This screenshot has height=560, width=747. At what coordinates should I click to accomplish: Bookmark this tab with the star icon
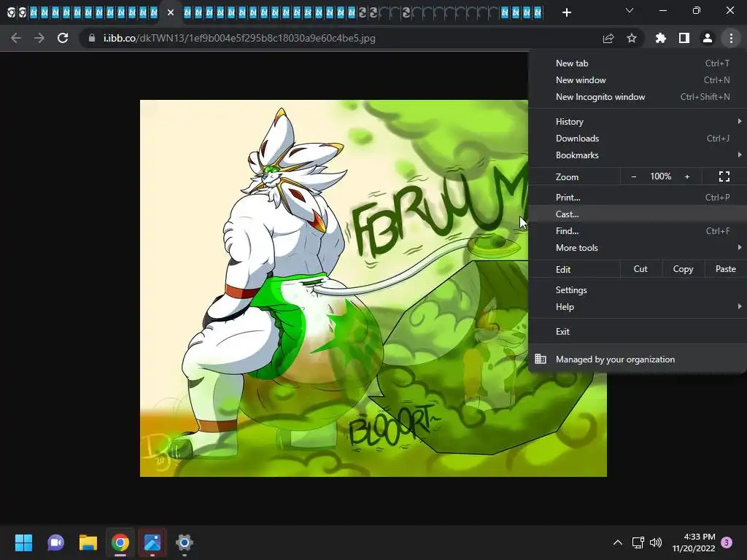point(632,38)
